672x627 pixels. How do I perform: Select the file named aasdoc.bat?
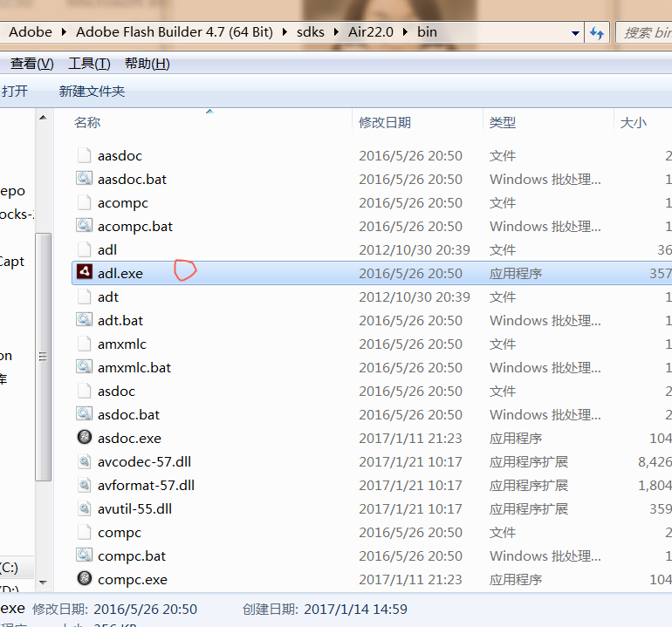tap(132, 179)
